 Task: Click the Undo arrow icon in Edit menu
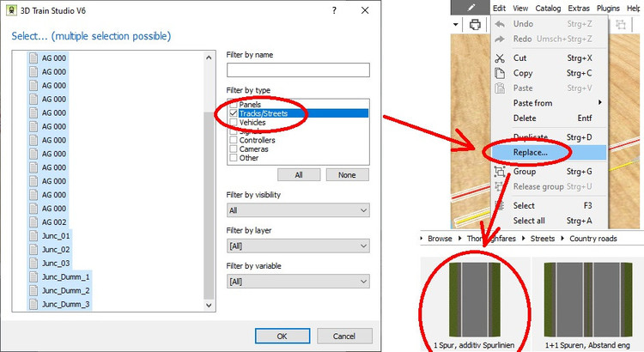coord(500,24)
